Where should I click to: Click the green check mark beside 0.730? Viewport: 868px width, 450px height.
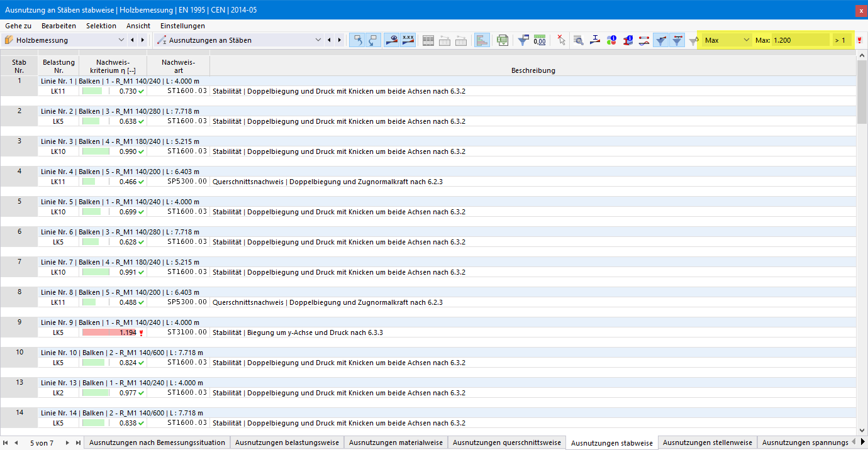pos(142,91)
